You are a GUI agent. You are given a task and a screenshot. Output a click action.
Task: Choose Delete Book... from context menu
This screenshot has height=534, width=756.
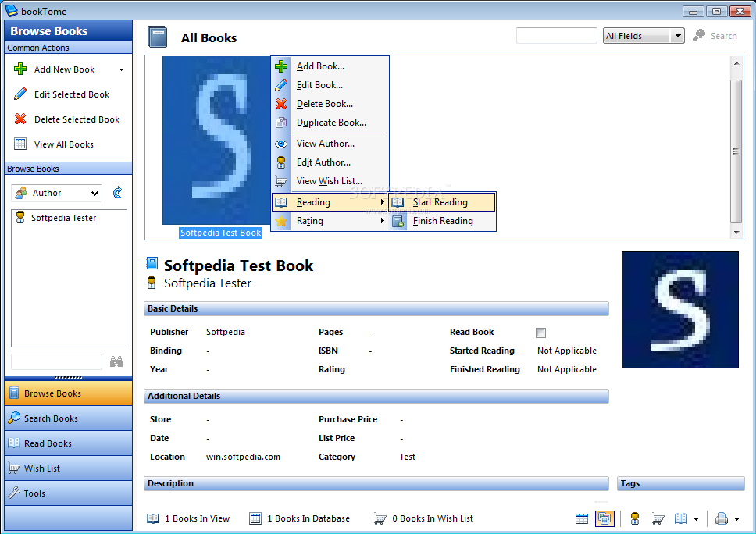click(330, 104)
